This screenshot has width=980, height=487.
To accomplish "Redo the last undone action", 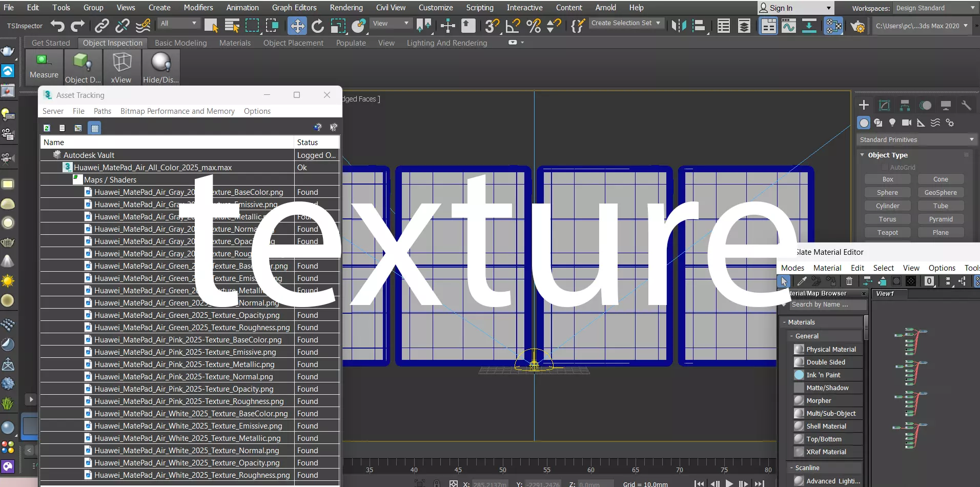I will click(78, 26).
